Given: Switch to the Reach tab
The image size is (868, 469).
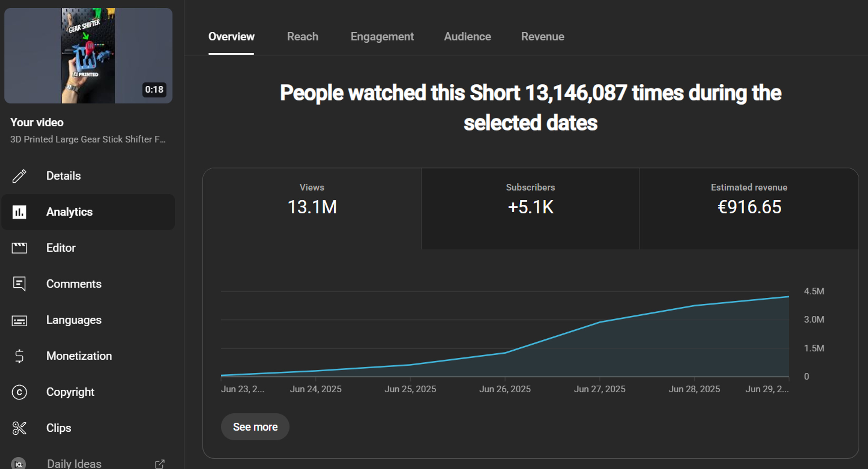Looking at the screenshot, I should pos(302,37).
